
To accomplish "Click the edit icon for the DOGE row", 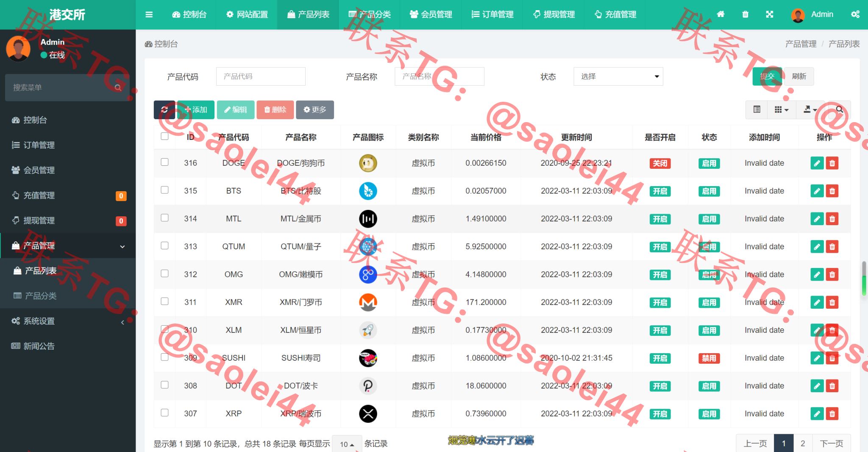I will pos(817,163).
